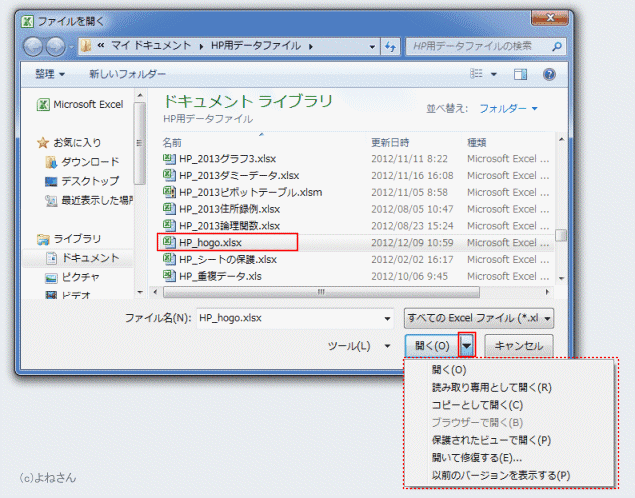This screenshot has height=498, width=635.
Task: Click the Forward navigation arrow button
Action: point(55,47)
